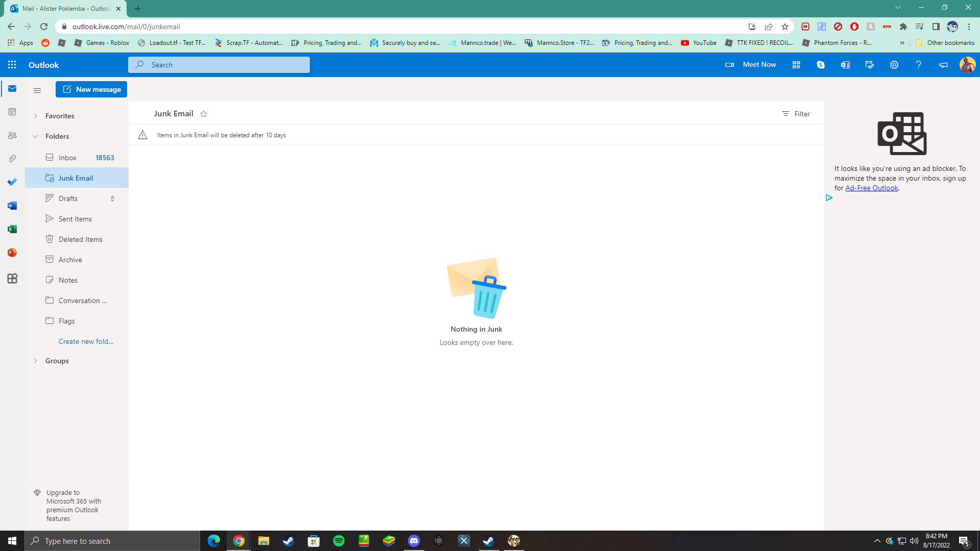Open Skype icon in header

[x=821, y=65]
